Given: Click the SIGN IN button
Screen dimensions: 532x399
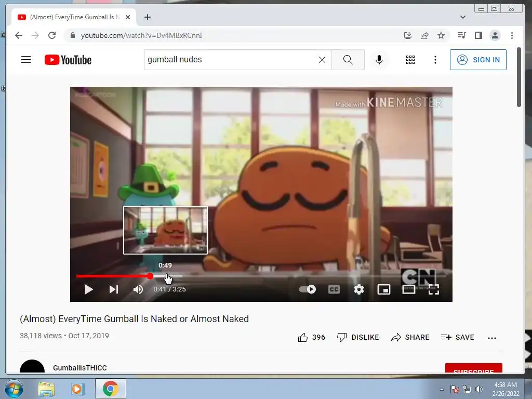Looking at the screenshot, I should tap(478, 60).
